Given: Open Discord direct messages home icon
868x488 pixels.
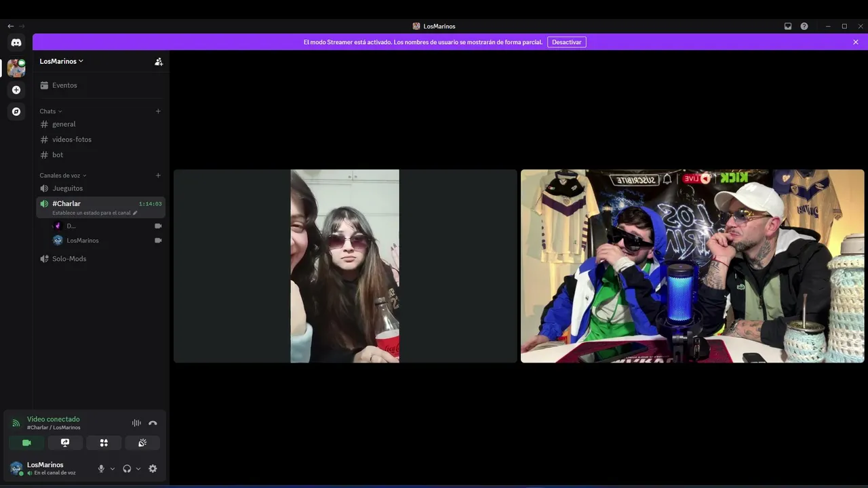Looking at the screenshot, I should click(x=16, y=42).
